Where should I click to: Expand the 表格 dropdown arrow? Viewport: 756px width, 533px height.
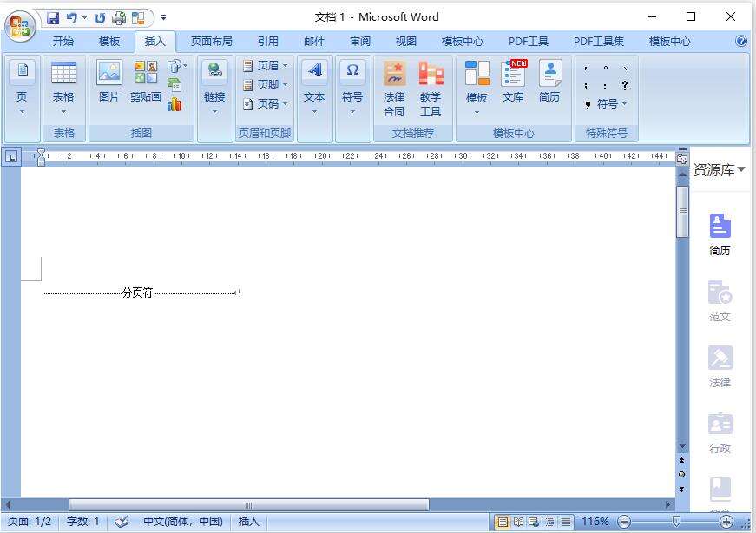tap(63, 112)
